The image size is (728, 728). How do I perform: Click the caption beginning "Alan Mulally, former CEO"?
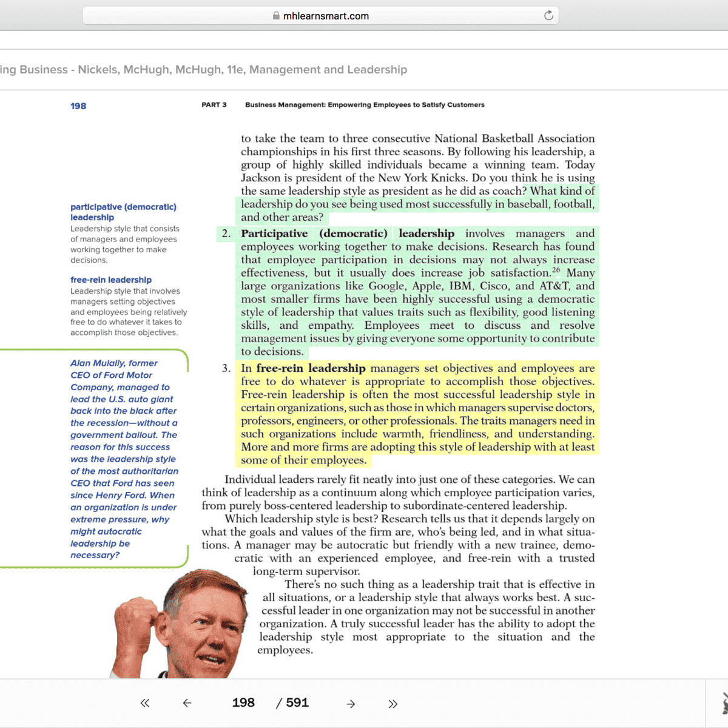(124, 459)
